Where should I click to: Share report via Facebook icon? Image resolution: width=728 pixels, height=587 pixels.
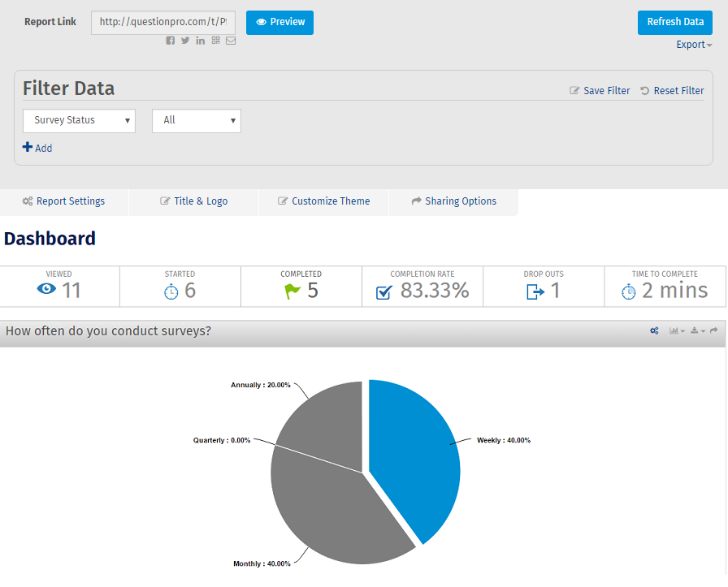click(171, 41)
